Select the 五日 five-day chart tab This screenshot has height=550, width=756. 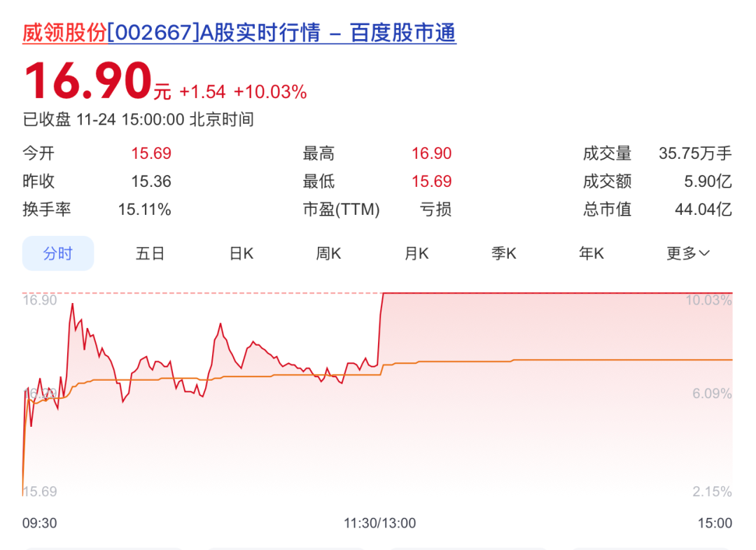tap(150, 253)
